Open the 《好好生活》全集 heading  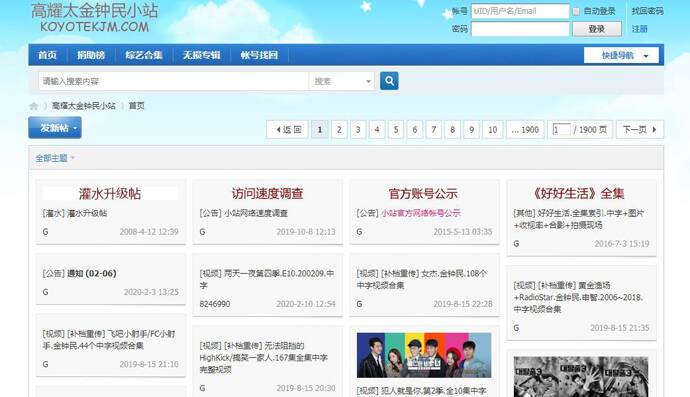pyautogui.click(x=579, y=194)
